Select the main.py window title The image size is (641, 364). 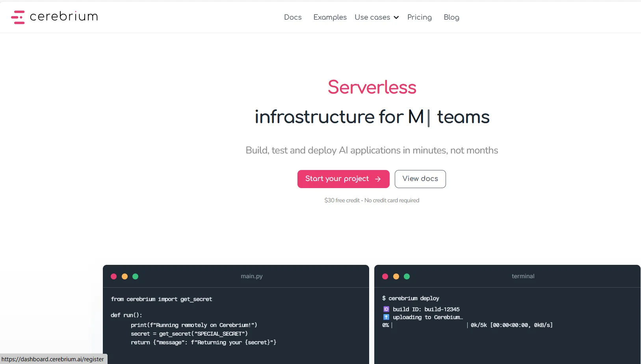[x=251, y=276]
